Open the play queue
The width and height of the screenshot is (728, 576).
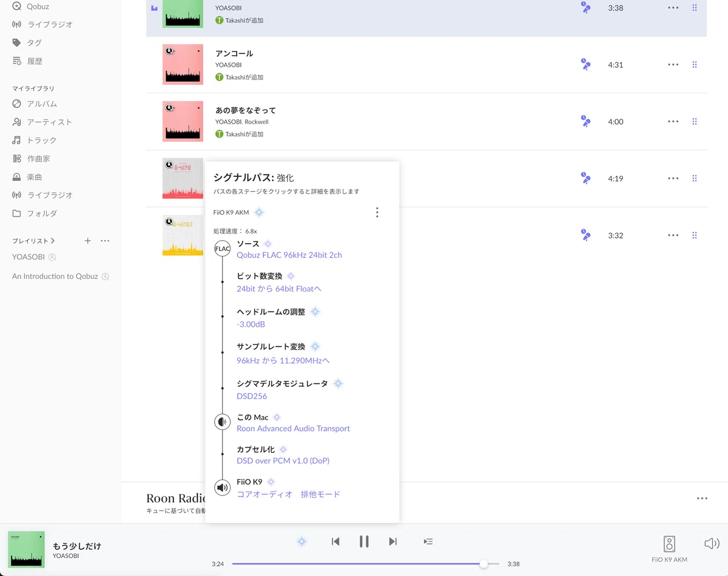(x=428, y=541)
